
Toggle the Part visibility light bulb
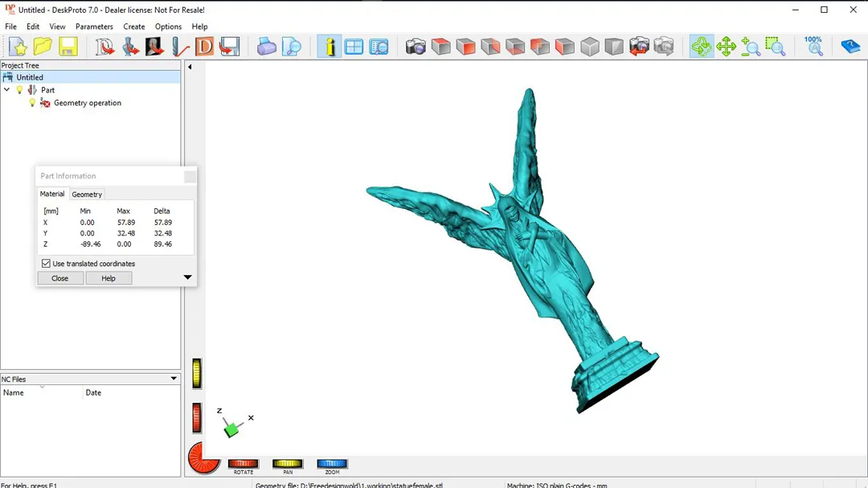pos(20,90)
